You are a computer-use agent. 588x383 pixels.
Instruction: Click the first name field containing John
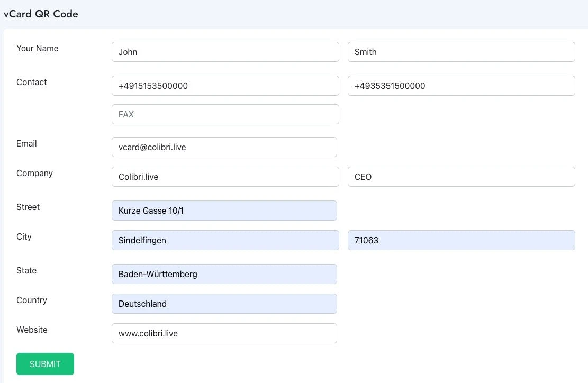225,52
